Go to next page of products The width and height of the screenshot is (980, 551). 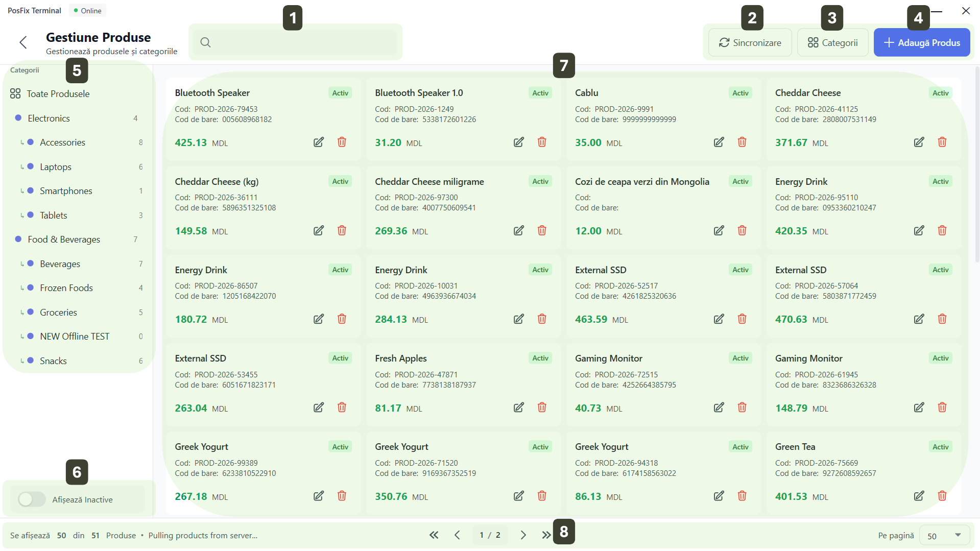(x=523, y=535)
